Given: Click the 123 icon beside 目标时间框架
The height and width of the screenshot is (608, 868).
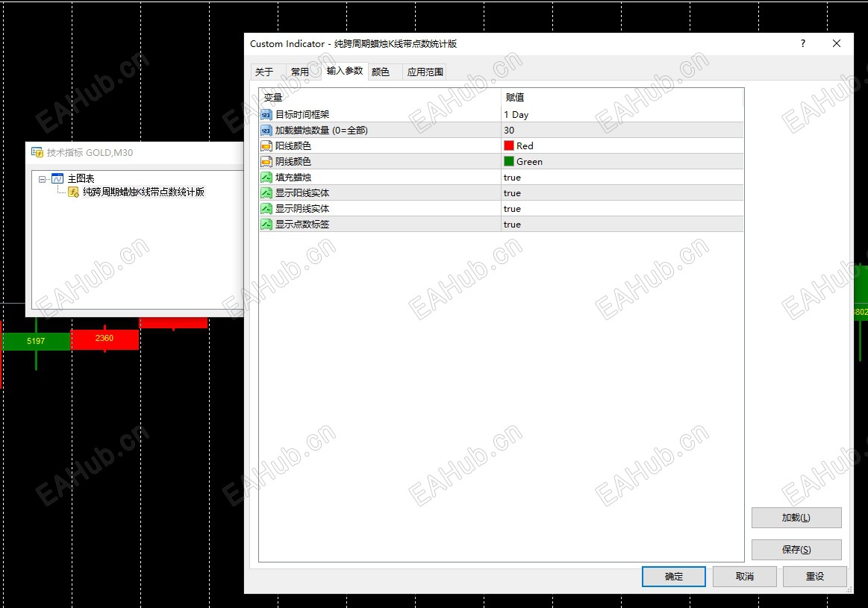Looking at the screenshot, I should [266, 114].
